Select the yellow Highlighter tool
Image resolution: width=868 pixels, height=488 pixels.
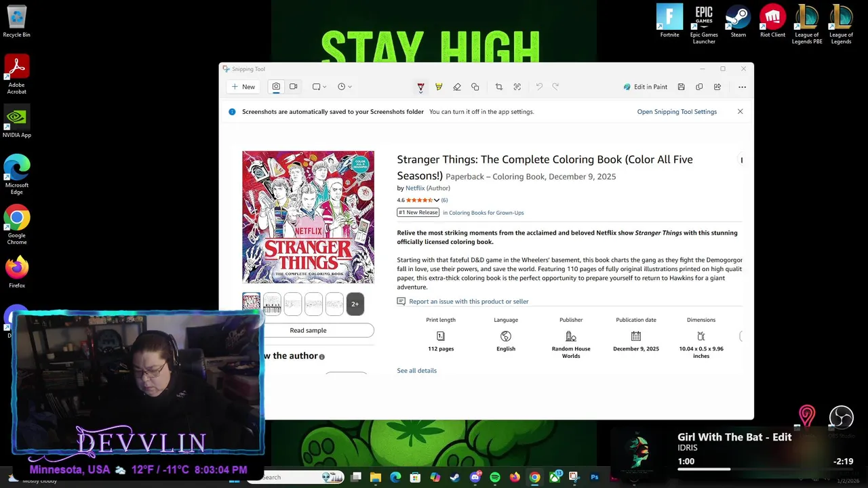pyautogui.click(x=439, y=87)
